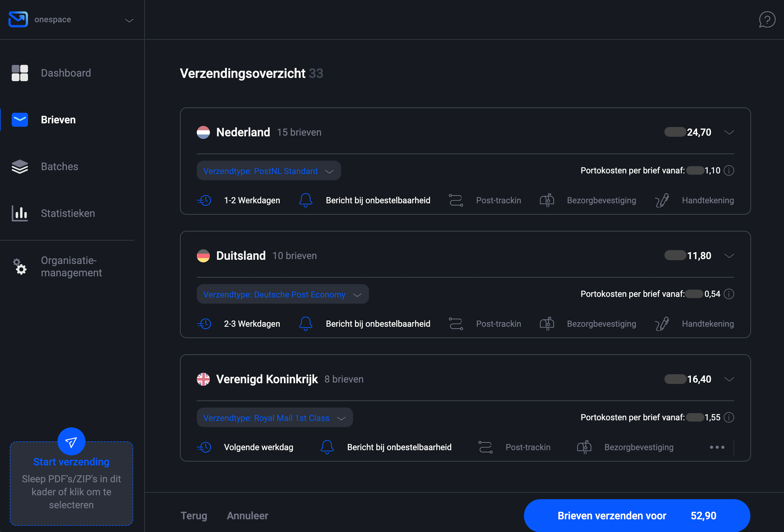Click the Organisatie-management gear icon
The height and width of the screenshot is (532, 784).
(19, 267)
